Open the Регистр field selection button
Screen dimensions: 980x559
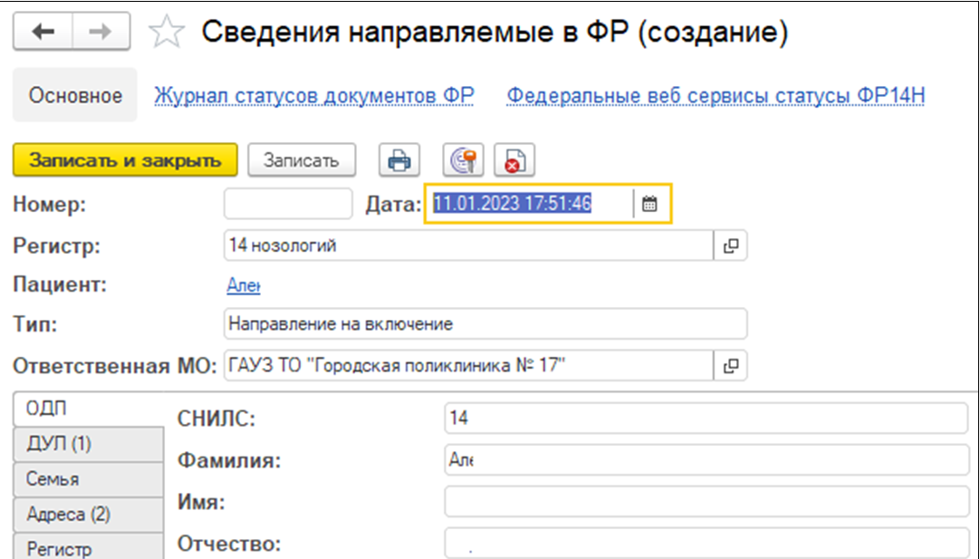731,246
